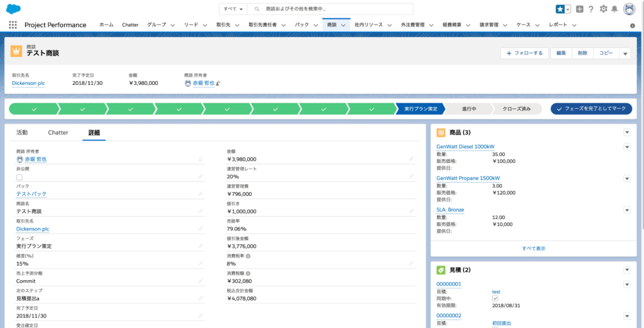Screen dimensions: 644x328
Task: Open the Help question mark icon
Action: tap(591, 9)
